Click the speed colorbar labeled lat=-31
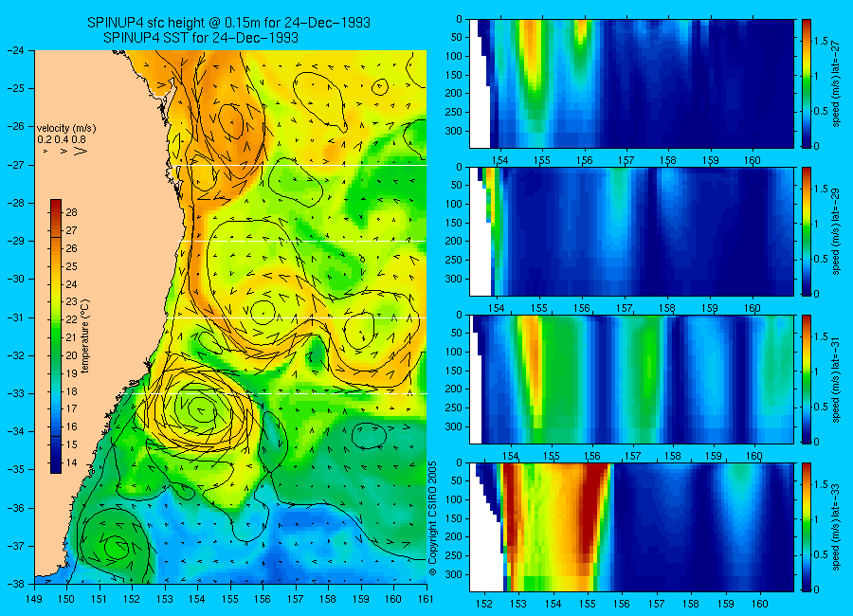 [x=807, y=379]
